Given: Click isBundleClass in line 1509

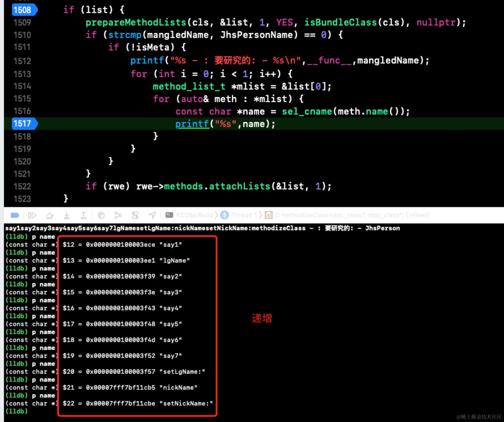Looking at the screenshot, I should [340, 22].
